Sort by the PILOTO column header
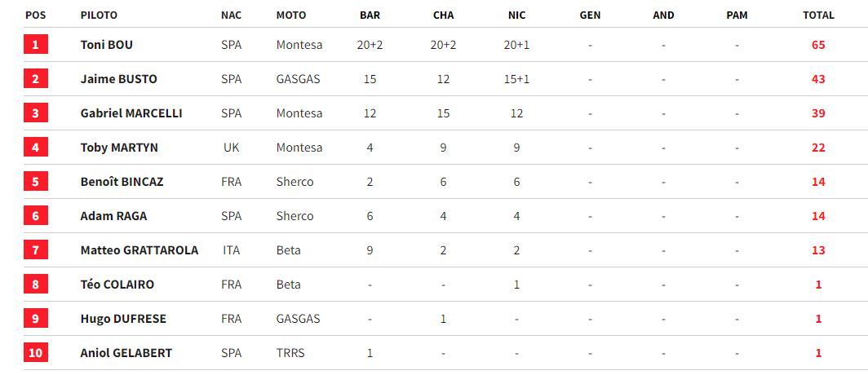868x384 pixels. pos(99,15)
